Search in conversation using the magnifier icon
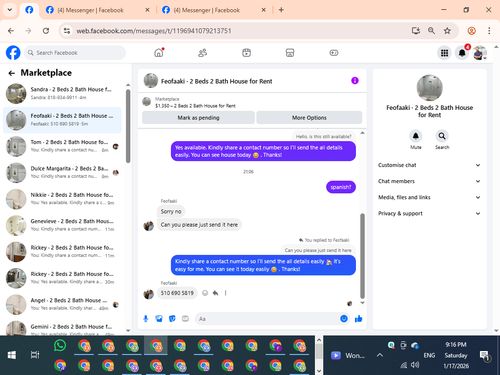500x375 pixels. [x=442, y=136]
